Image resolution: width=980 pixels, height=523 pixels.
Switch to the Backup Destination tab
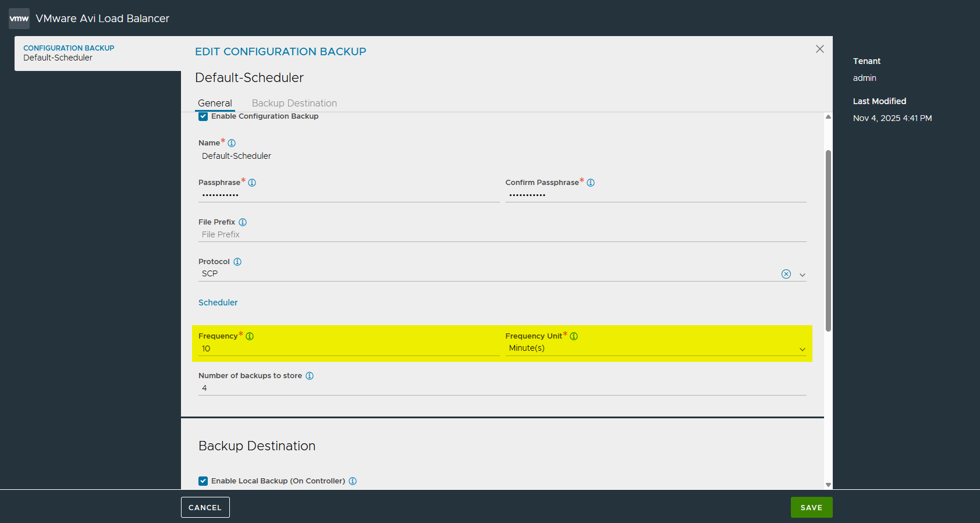pos(294,103)
